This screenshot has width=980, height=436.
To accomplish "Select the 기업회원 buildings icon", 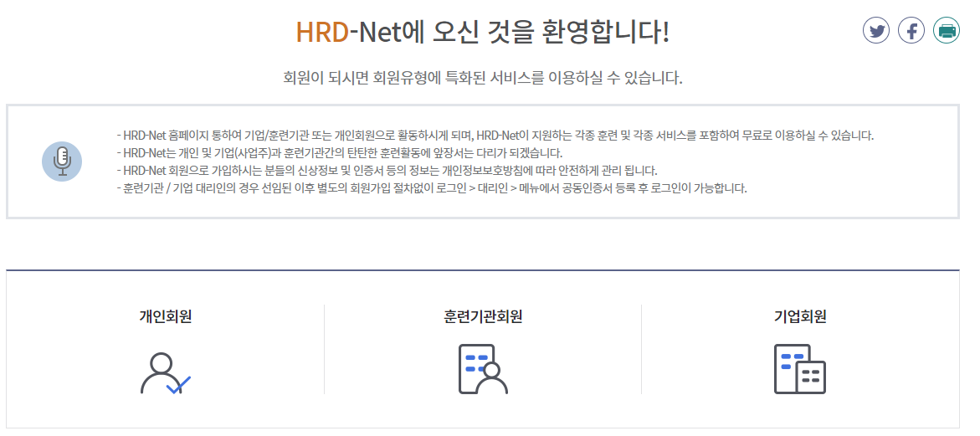I will click(x=800, y=369).
